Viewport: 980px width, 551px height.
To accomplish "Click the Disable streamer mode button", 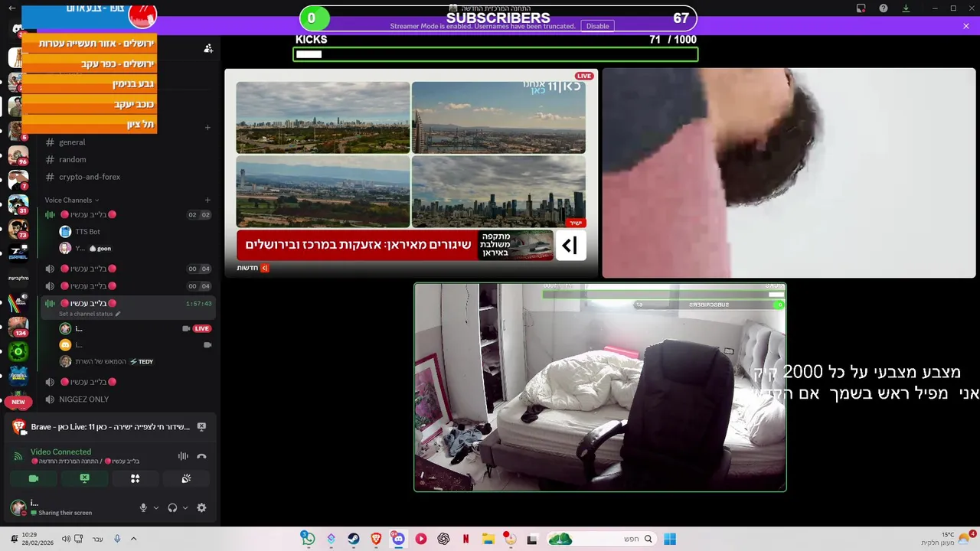I will pos(597,26).
